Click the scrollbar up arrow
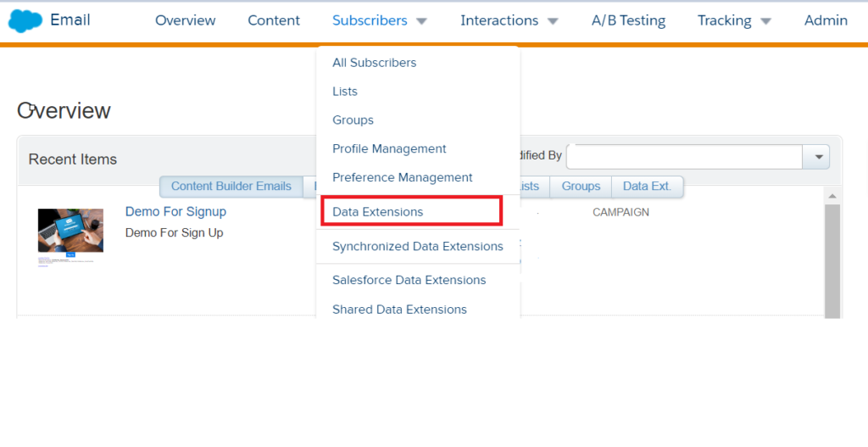 pyautogui.click(x=832, y=196)
